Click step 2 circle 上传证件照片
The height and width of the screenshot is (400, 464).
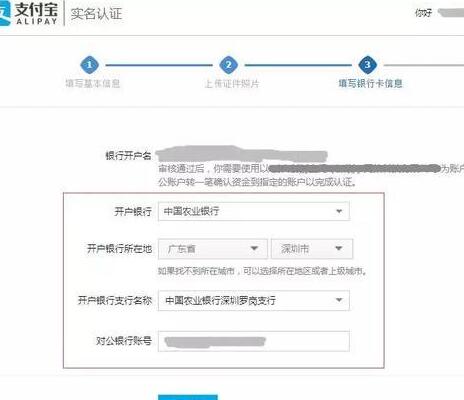[x=229, y=65]
